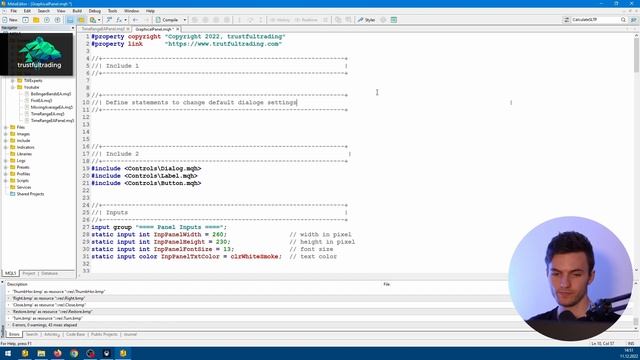The image size is (640, 360).
Task: Switch to Toolbox Articles tab
Action: point(52,334)
